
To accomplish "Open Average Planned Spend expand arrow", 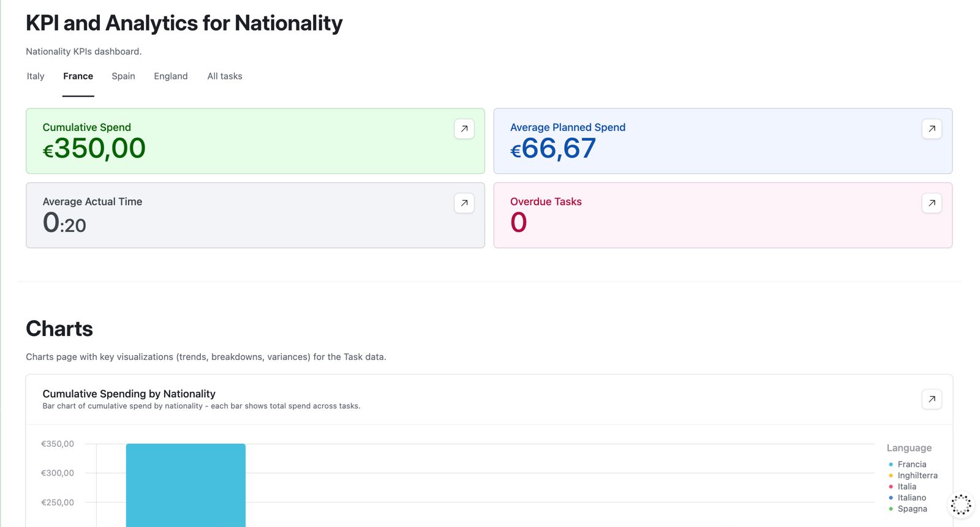I will click(932, 129).
